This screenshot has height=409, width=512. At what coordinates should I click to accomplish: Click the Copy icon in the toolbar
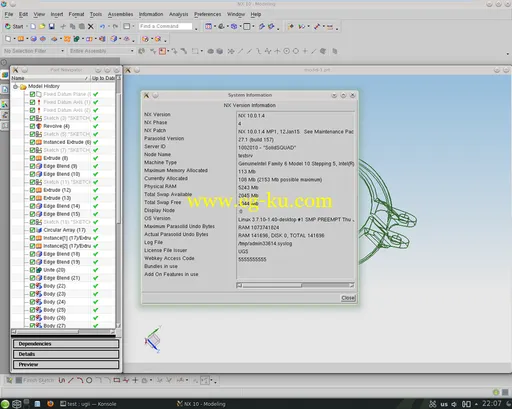(72, 26)
